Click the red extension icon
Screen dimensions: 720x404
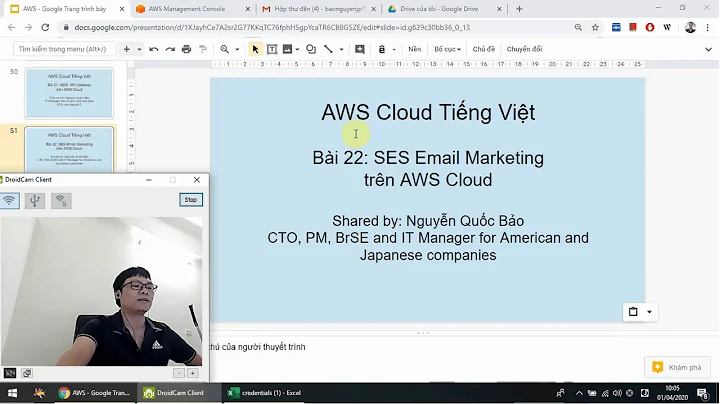tap(633, 28)
